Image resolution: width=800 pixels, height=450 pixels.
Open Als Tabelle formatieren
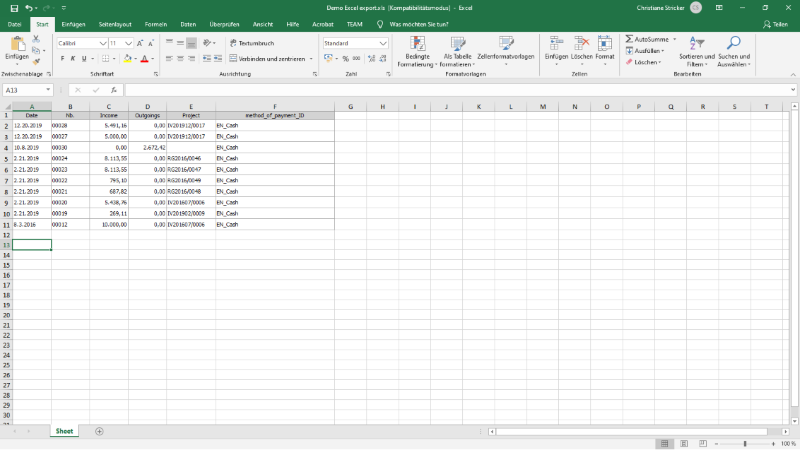click(457, 52)
